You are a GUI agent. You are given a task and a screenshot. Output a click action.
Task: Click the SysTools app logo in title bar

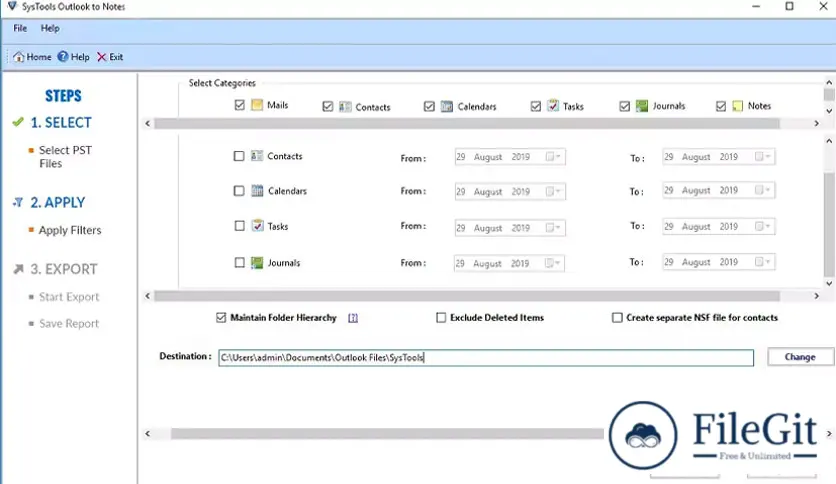click(x=12, y=6)
